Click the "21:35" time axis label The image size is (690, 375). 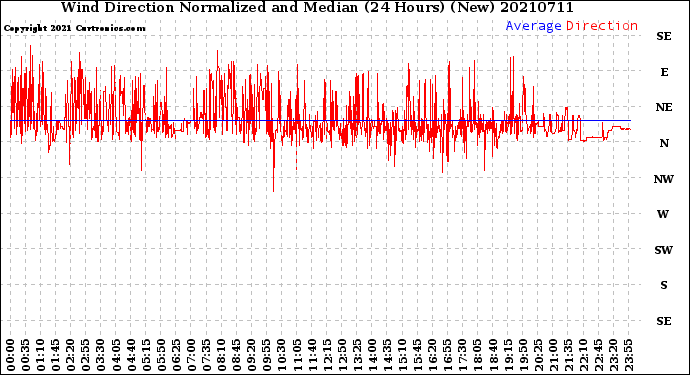pyautogui.click(x=568, y=355)
